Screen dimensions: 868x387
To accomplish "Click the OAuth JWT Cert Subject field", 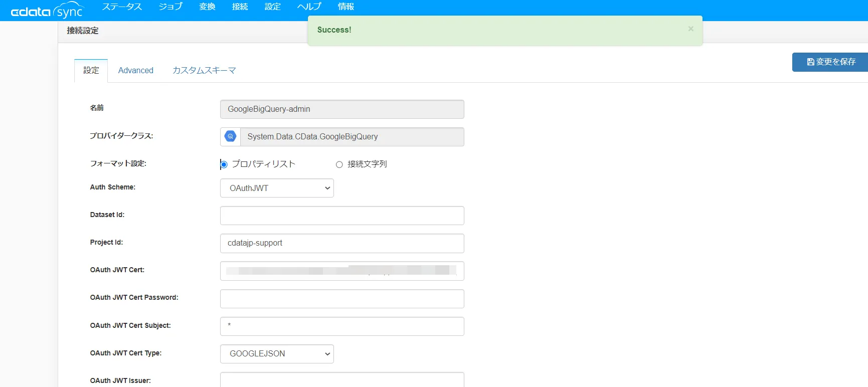I will 342,326.
